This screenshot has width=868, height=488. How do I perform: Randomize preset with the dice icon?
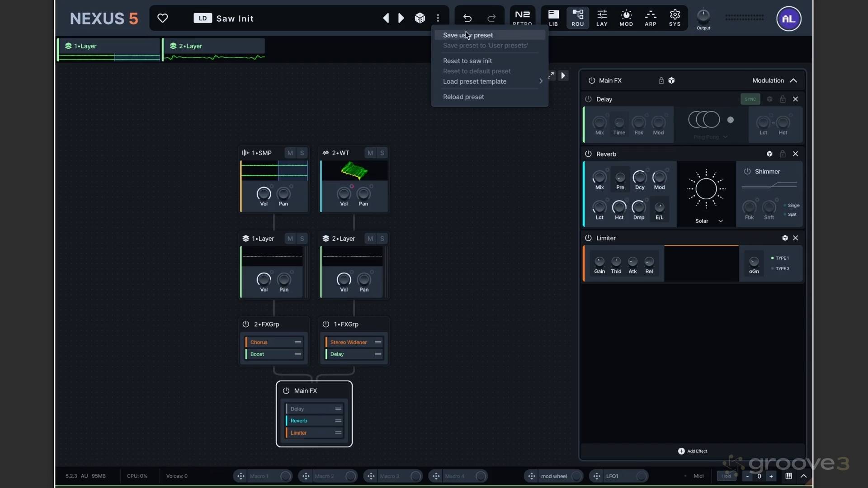(420, 18)
